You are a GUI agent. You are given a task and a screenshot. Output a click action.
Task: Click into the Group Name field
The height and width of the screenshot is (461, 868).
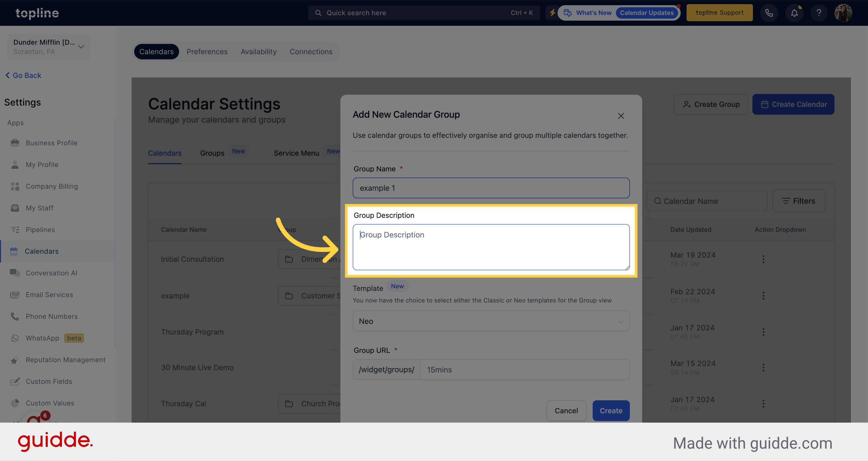coord(491,188)
